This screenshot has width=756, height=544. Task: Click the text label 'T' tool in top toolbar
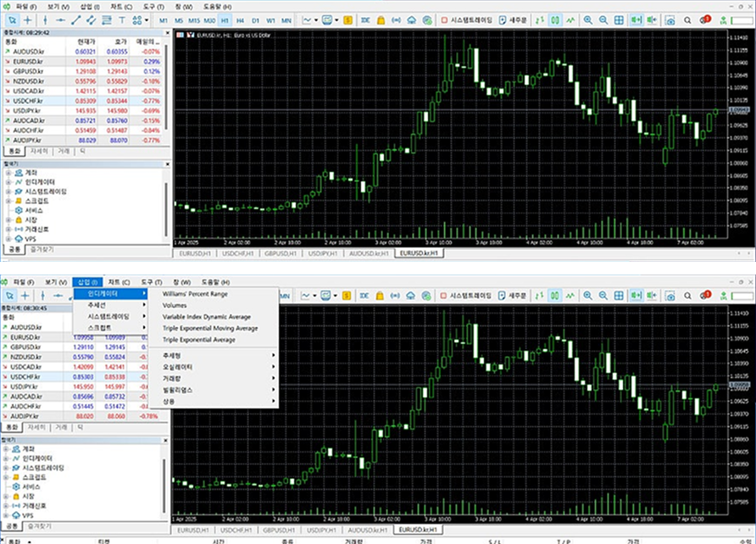pyautogui.click(x=123, y=19)
